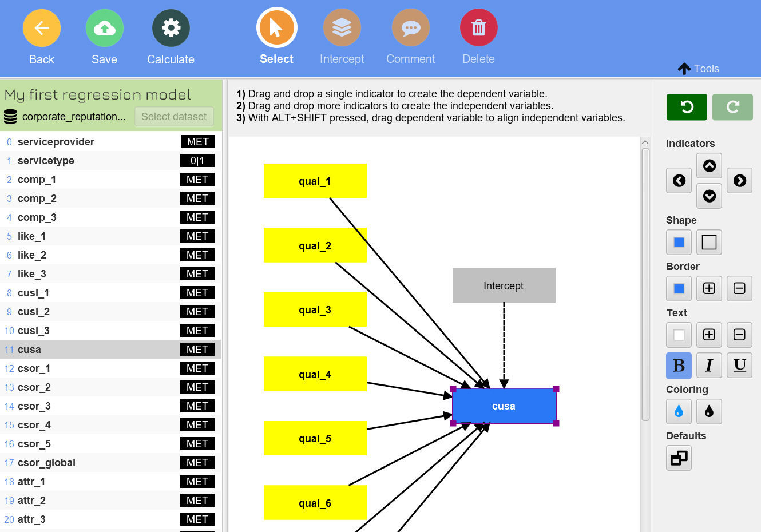The image size is (761, 532).
Task: Switch to the Select tool
Action: (276, 28)
